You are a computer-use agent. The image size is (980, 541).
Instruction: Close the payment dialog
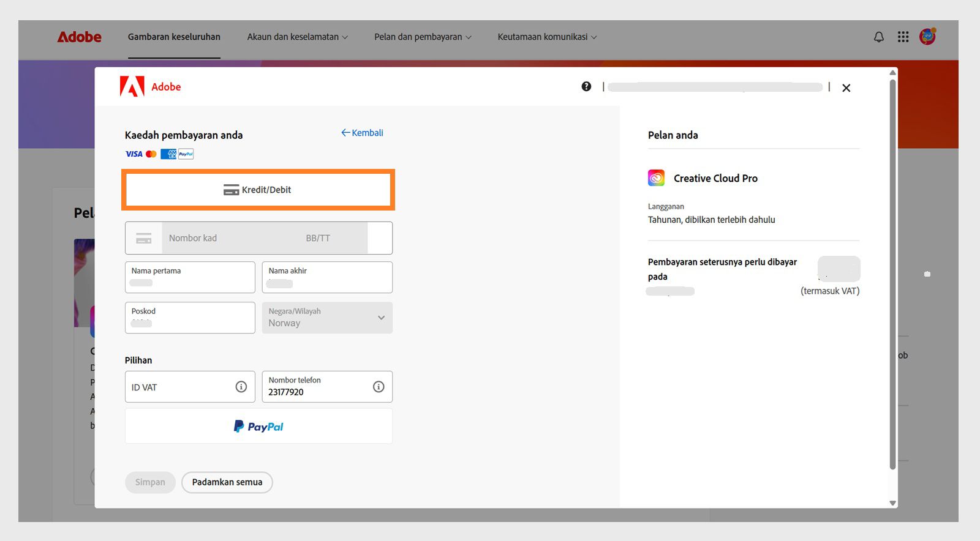point(846,88)
